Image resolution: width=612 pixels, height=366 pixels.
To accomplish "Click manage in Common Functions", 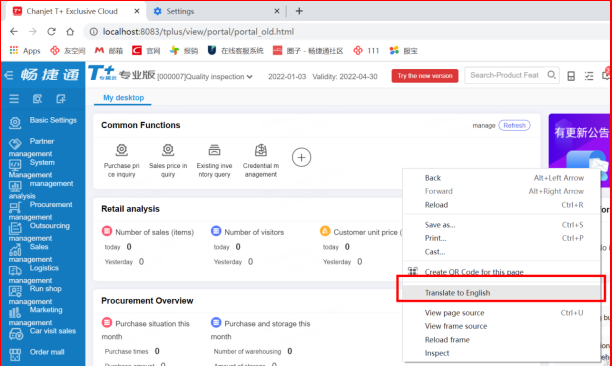I will (x=484, y=125).
